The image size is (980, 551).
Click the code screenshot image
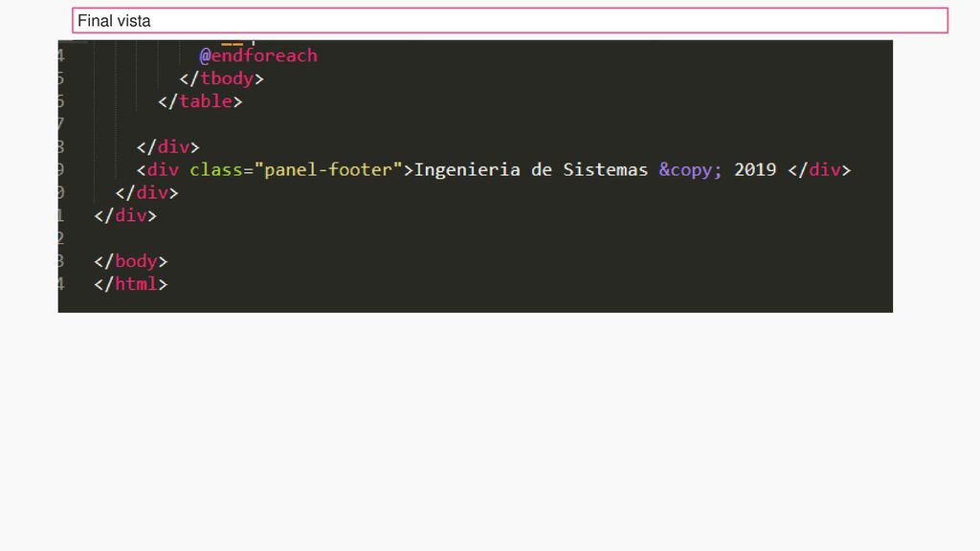click(475, 176)
